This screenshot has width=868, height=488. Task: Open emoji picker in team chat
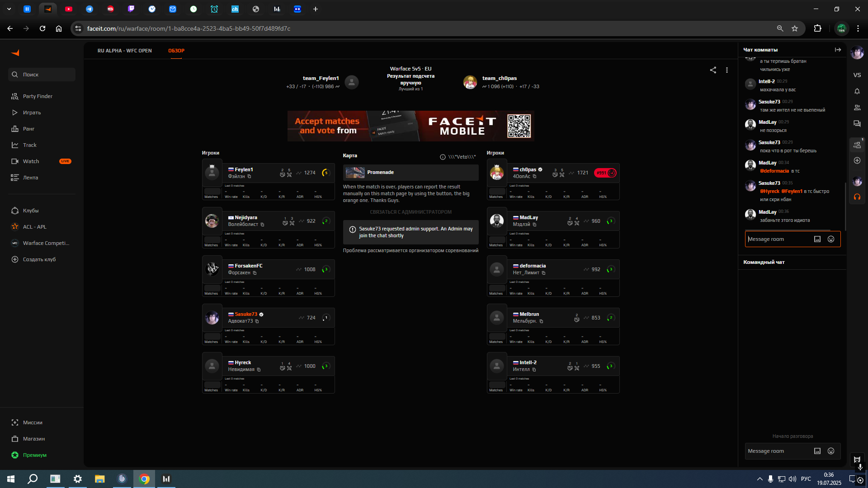(831, 451)
